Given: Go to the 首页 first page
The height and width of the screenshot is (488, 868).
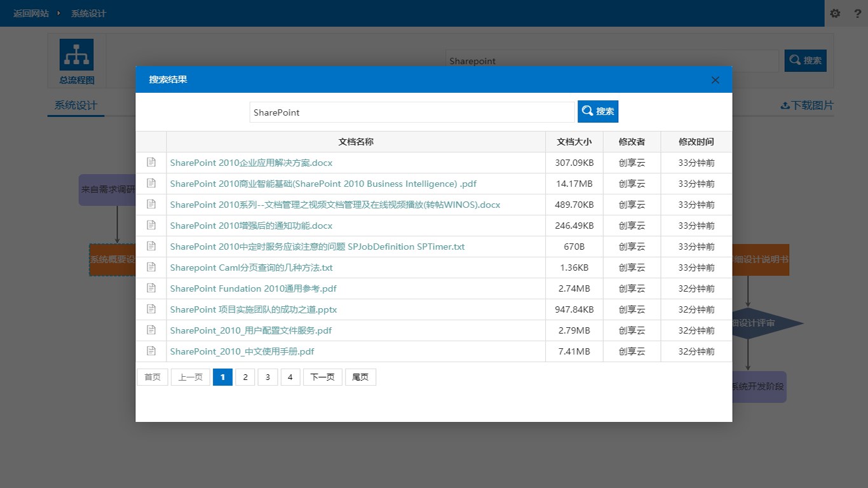Looking at the screenshot, I should [153, 377].
